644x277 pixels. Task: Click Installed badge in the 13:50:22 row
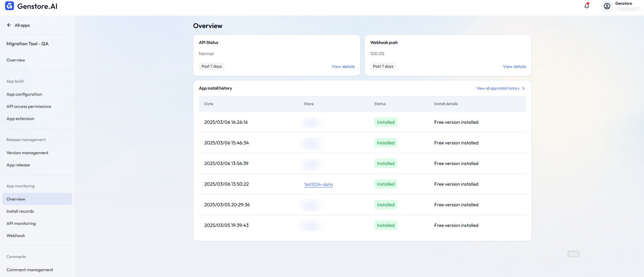(x=386, y=184)
